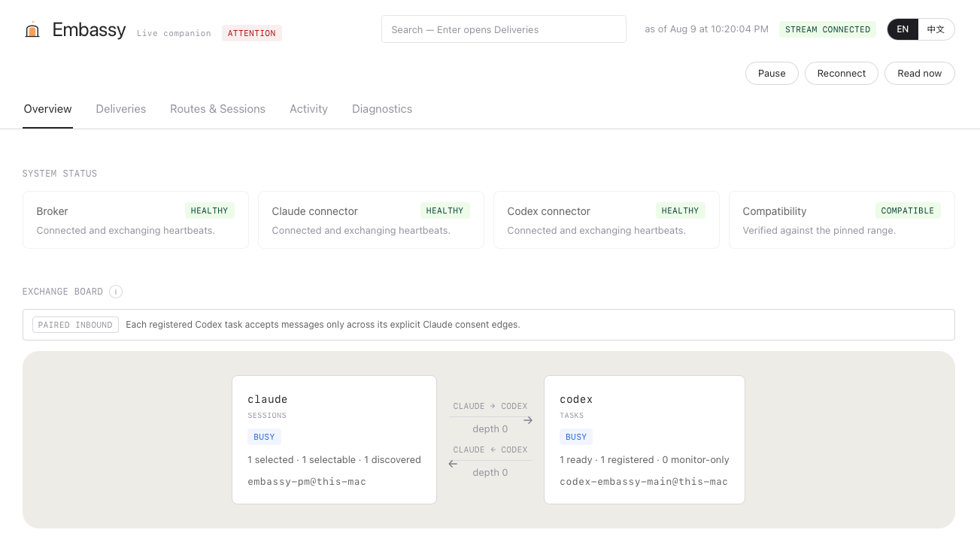Pause the live stream
The width and height of the screenshot is (980, 554).
tap(772, 74)
